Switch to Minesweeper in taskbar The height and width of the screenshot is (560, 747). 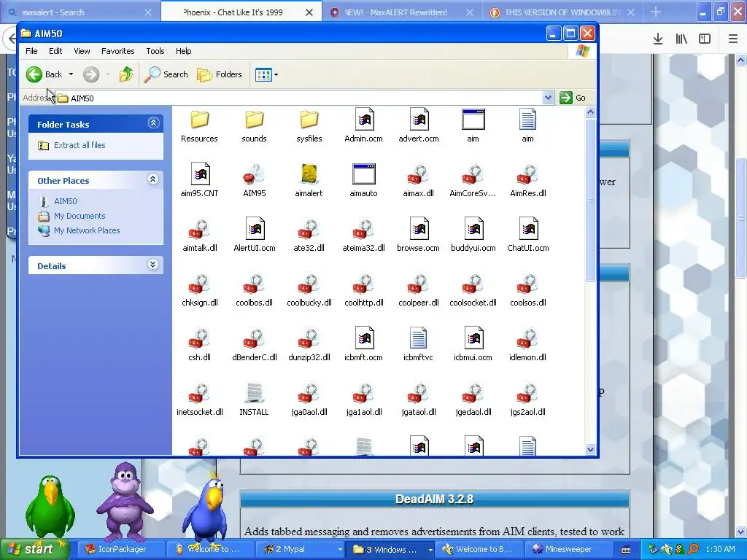point(568,550)
